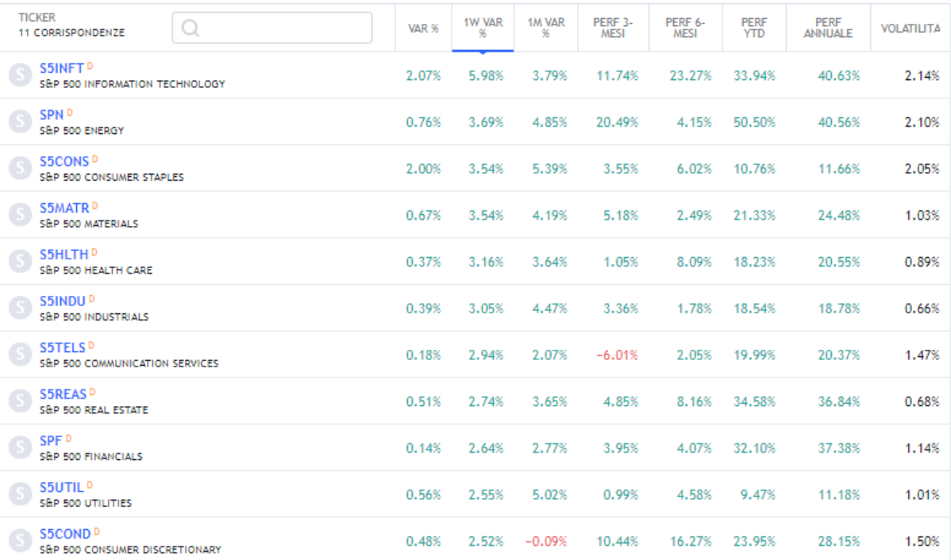Open the SPF Financials ticker link
The image size is (951, 560).
51,440
